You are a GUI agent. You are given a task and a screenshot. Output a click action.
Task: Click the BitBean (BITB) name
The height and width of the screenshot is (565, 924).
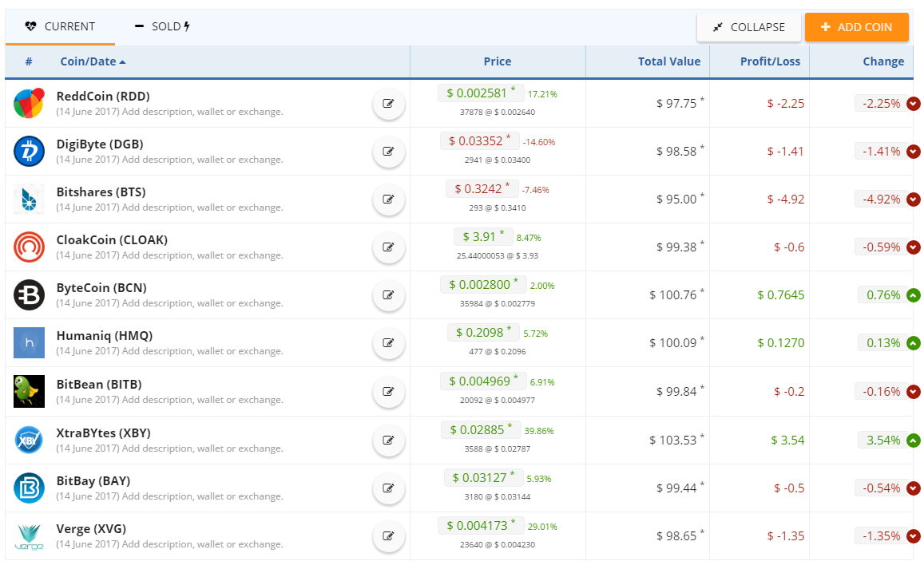tap(99, 385)
